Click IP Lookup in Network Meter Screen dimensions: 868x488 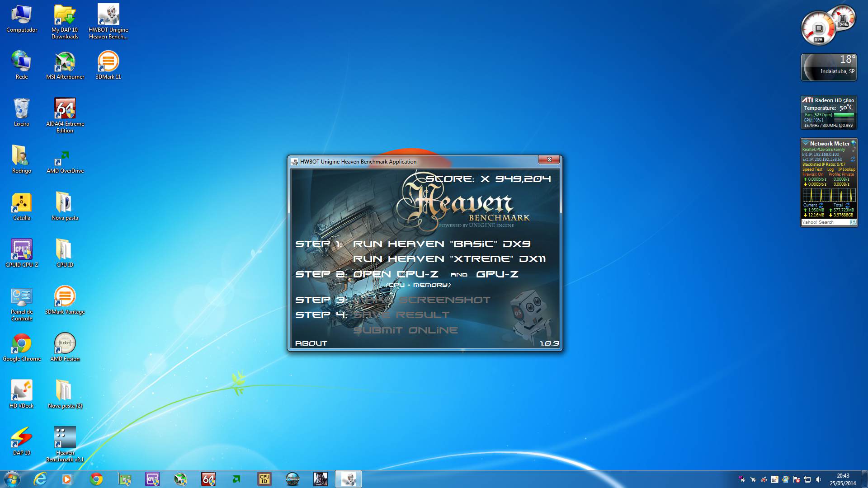(x=847, y=169)
